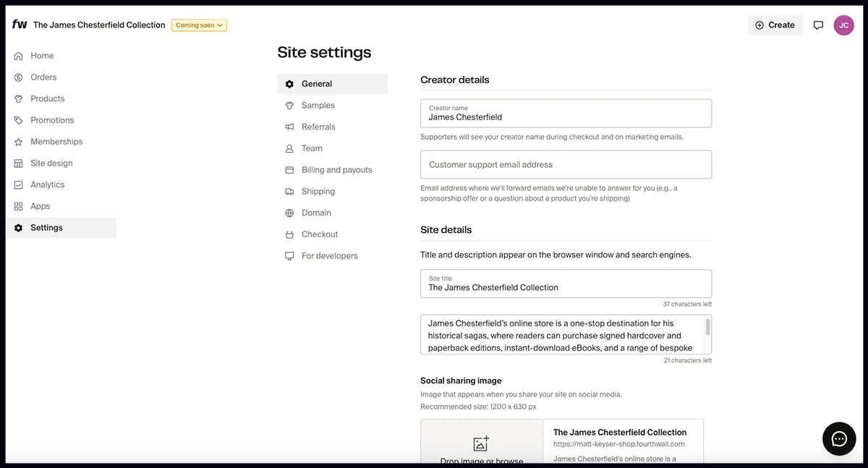868x468 pixels.
Task: Open the JC user avatar menu
Action: click(843, 25)
